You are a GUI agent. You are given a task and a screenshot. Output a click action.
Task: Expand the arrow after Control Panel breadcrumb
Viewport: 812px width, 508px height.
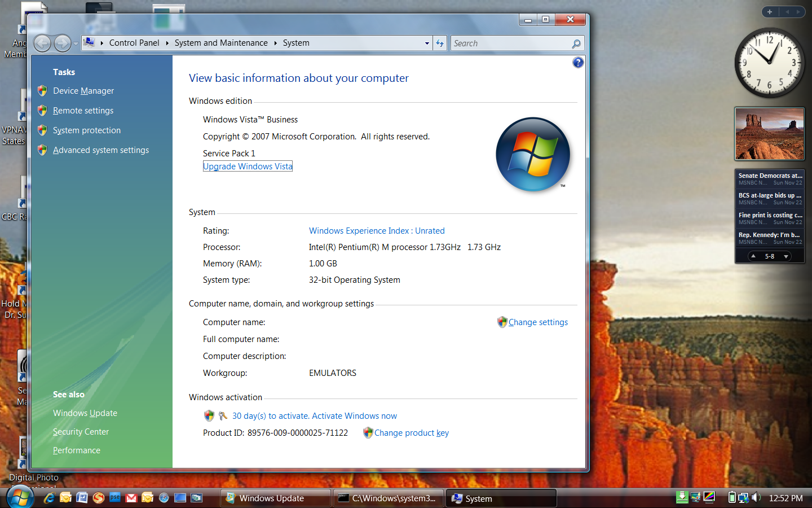pos(167,43)
